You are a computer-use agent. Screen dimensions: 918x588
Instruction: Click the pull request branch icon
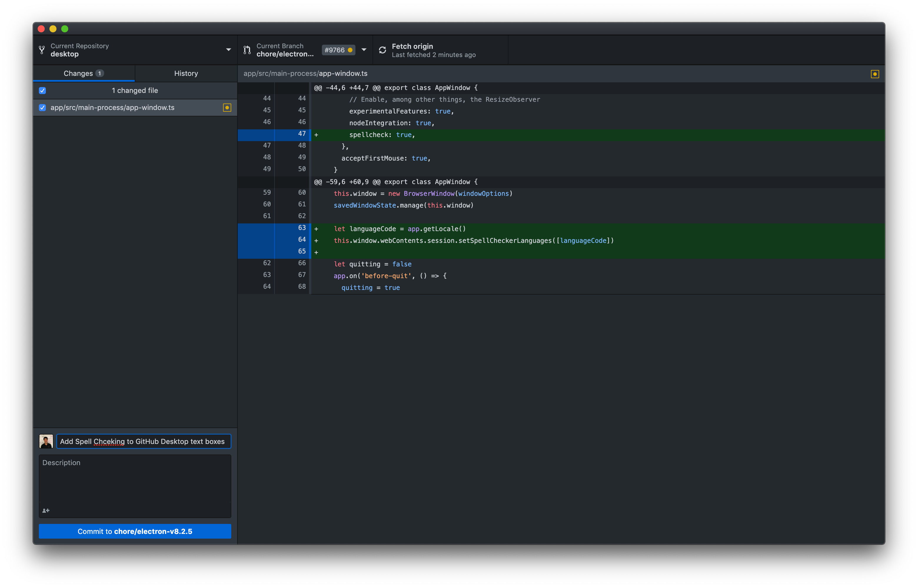(x=247, y=50)
